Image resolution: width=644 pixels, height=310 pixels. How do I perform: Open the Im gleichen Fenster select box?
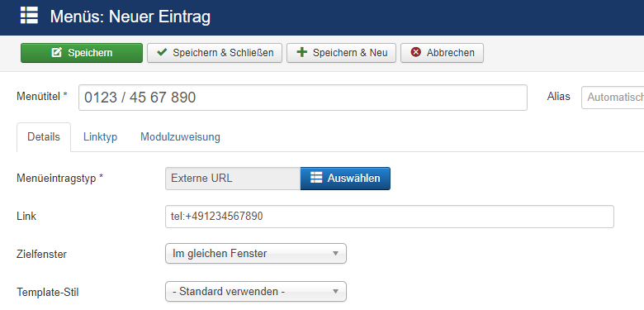256,253
